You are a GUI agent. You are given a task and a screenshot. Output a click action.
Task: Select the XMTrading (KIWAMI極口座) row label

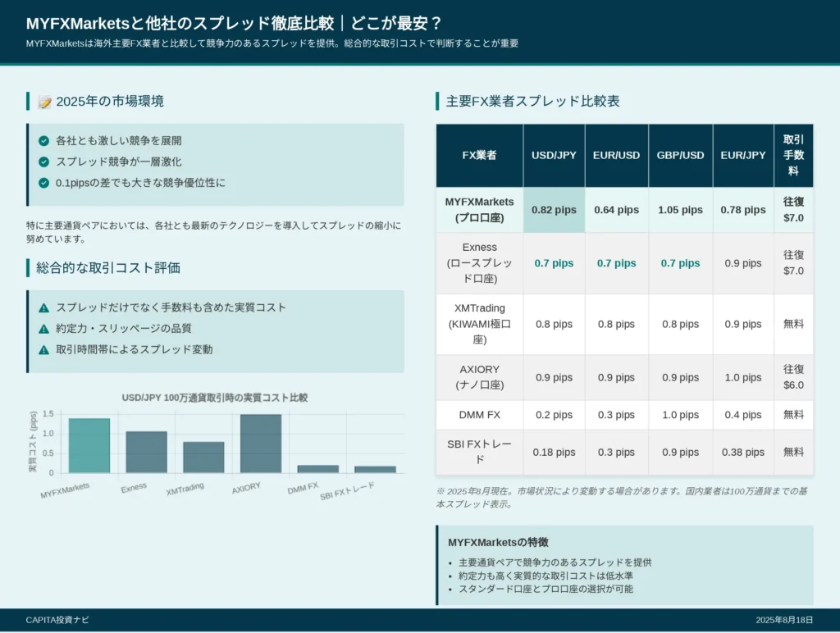[479, 324]
